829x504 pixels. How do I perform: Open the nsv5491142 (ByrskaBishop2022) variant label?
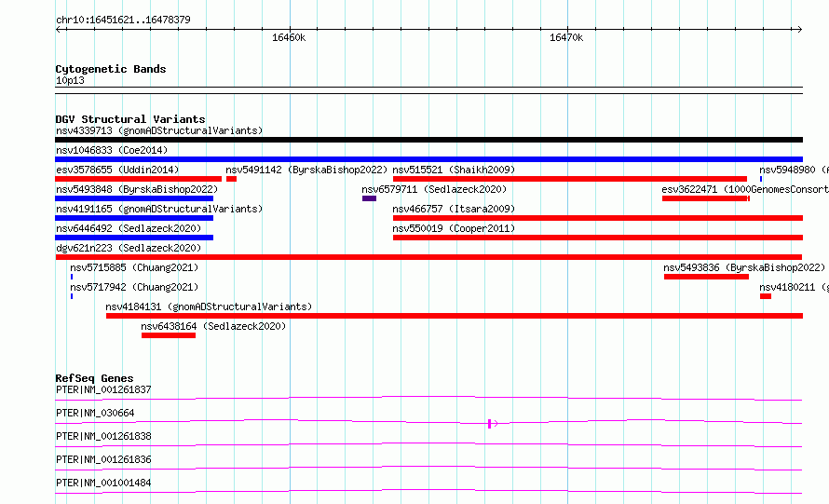pos(306,170)
